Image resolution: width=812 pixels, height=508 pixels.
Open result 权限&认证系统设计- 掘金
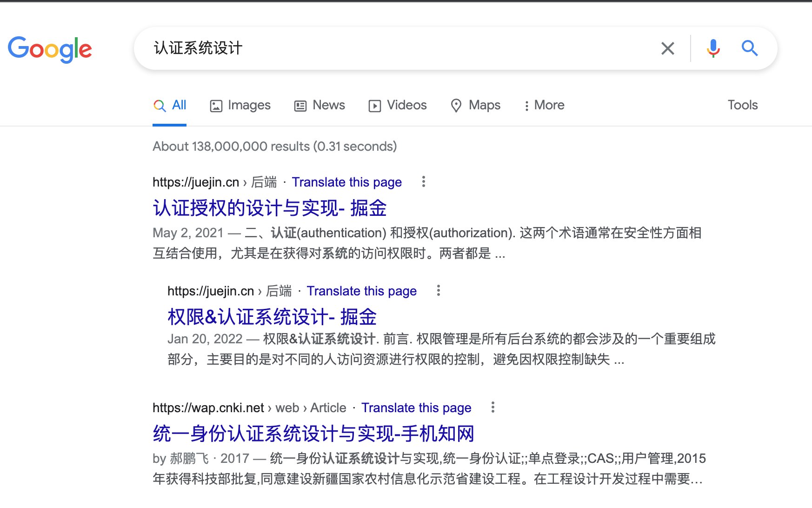click(x=272, y=317)
